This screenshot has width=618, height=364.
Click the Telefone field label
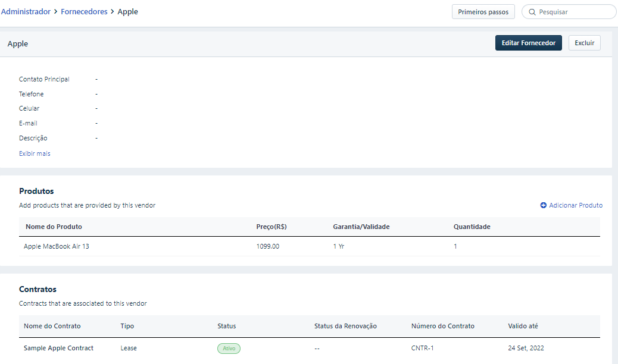(x=31, y=94)
